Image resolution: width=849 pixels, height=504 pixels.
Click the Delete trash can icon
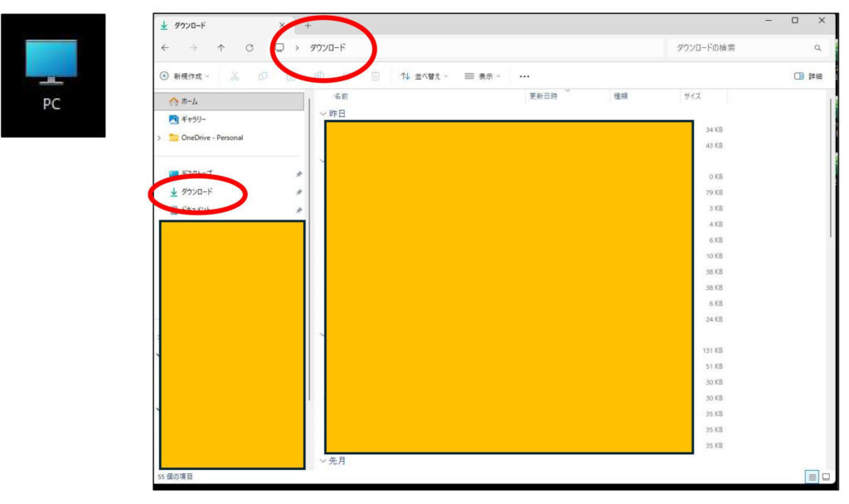point(375,76)
